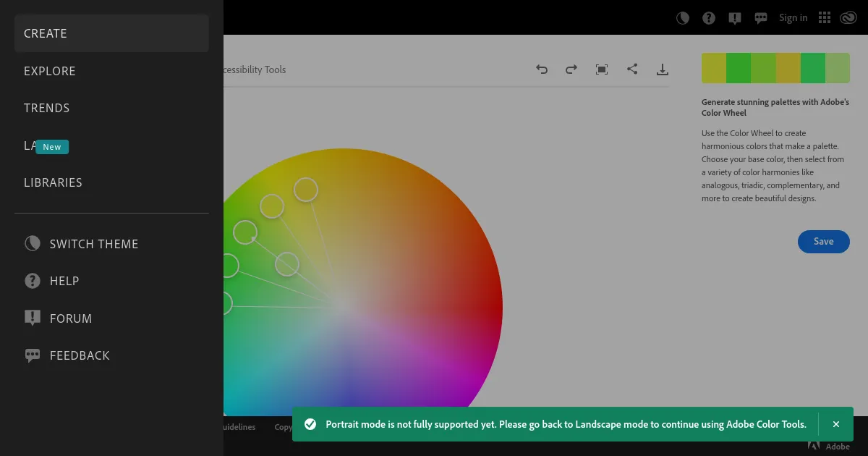Image resolution: width=868 pixels, height=456 pixels.
Task: Open the Libraries section
Action: [x=53, y=182]
